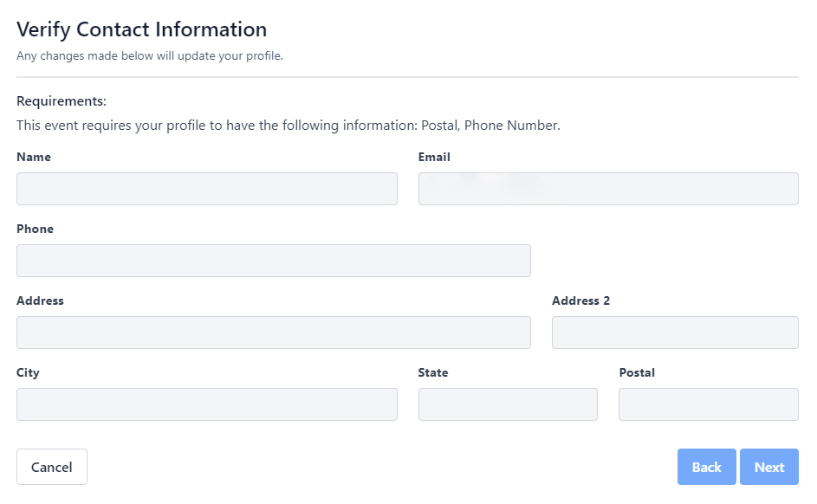The width and height of the screenshot is (817, 504).
Task: Click the Postal code input field
Action: click(708, 404)
